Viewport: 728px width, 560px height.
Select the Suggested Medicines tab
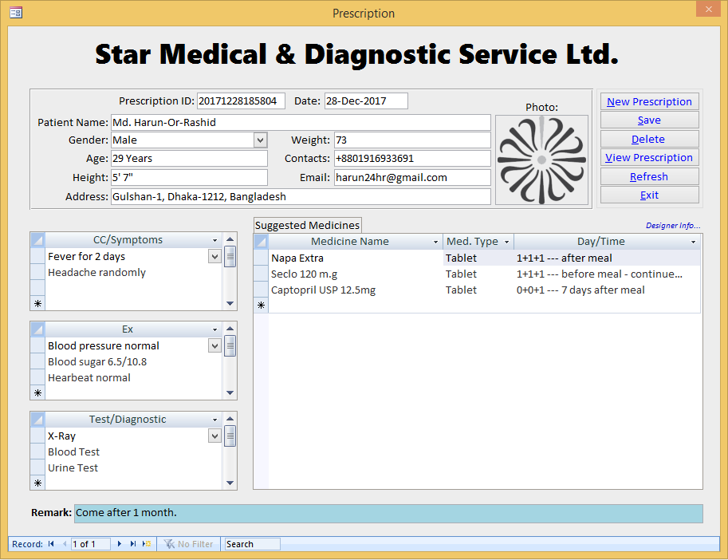[307, 225]
